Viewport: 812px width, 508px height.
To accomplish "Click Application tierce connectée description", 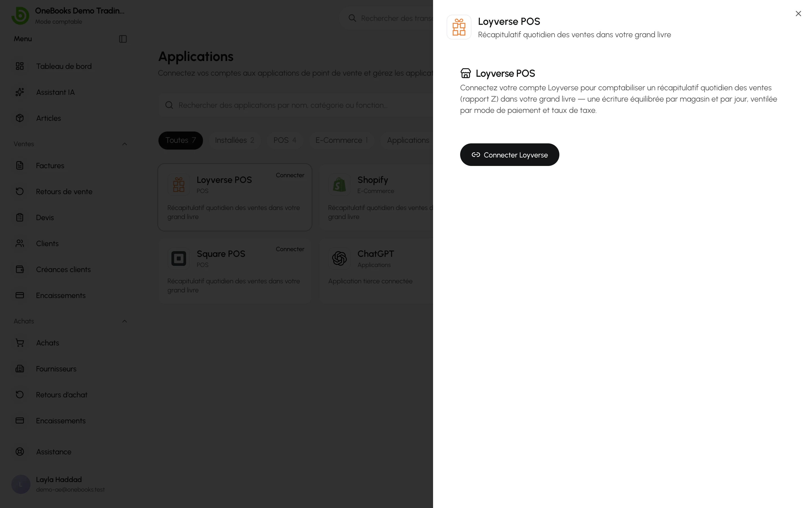I will [370, 281].
